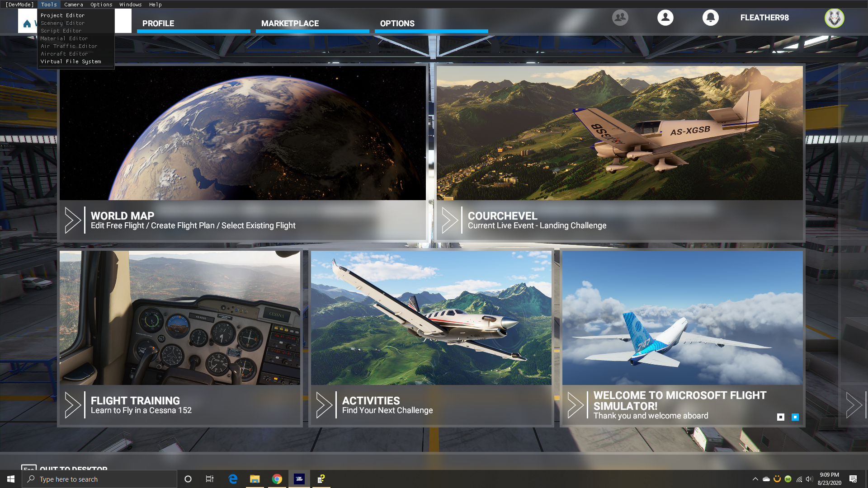Expand next page with right edge arrow
The height and width of the screenshot is (488, 868).
tap(854, 405)
